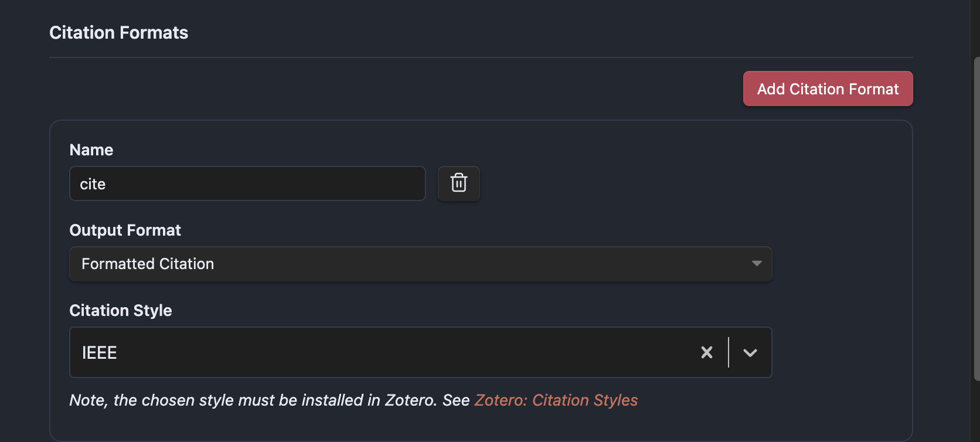Click the divider line beside the Citation Style chevron

tap(729, 352)
